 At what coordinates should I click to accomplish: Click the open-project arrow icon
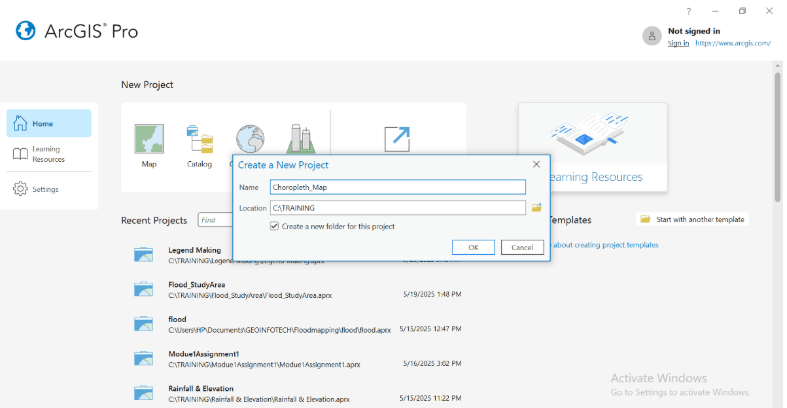(398, 138)
